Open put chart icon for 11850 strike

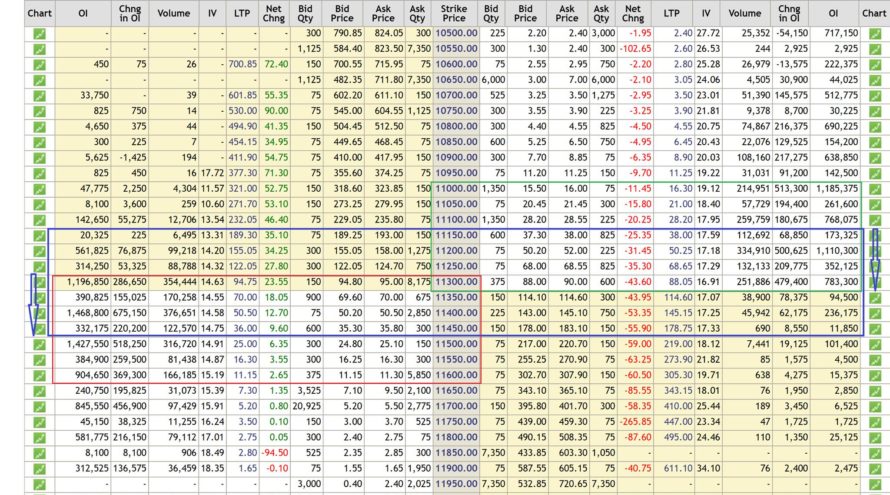(875, 453)
